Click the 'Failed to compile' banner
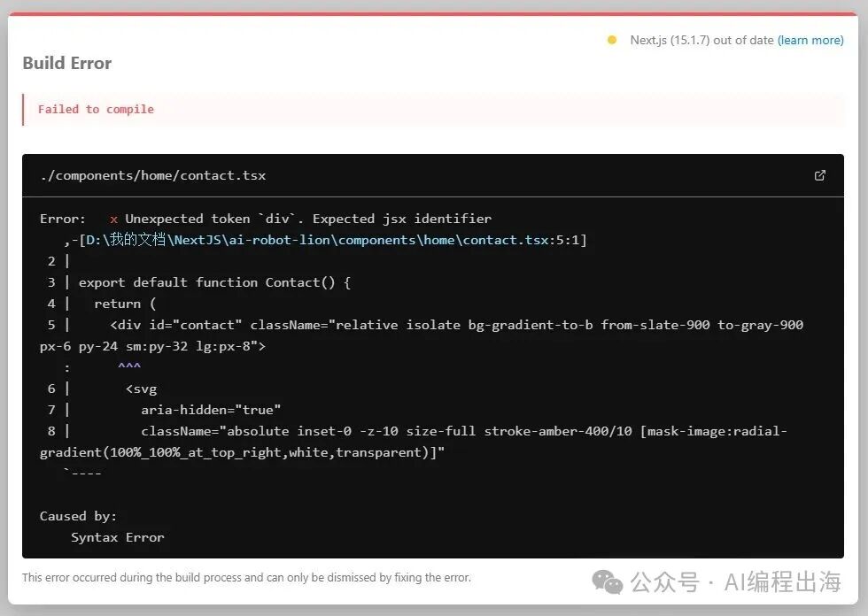868x616 pixels. pyautogui.click(x=96, y=109)
